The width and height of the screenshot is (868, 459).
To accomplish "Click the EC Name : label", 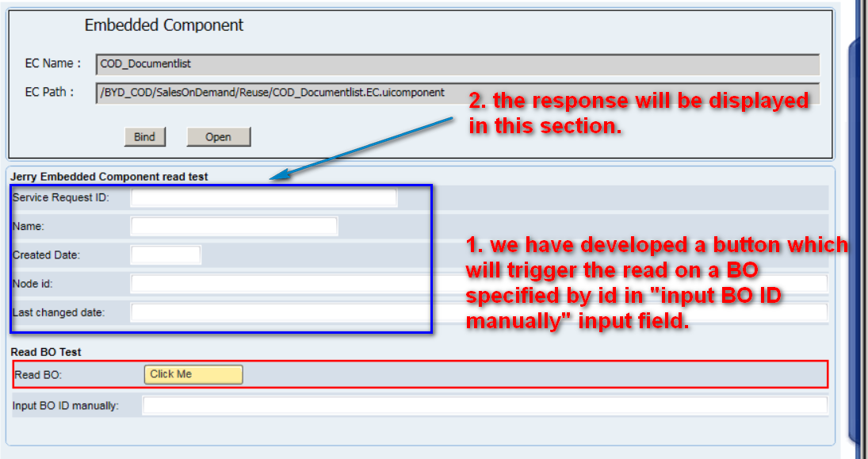I will [53, 63].
